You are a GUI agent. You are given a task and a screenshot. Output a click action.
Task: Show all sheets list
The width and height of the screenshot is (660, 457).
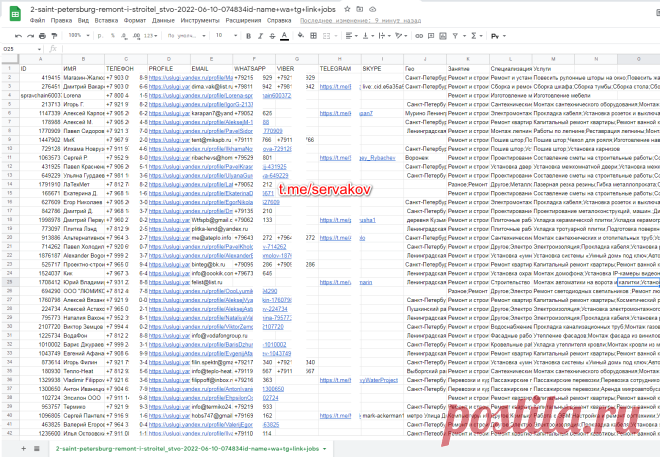(37, 449)
